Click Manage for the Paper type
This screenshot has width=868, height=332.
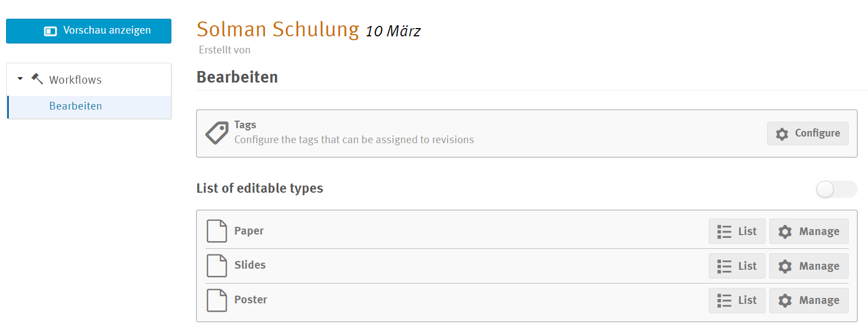[808, 232]
